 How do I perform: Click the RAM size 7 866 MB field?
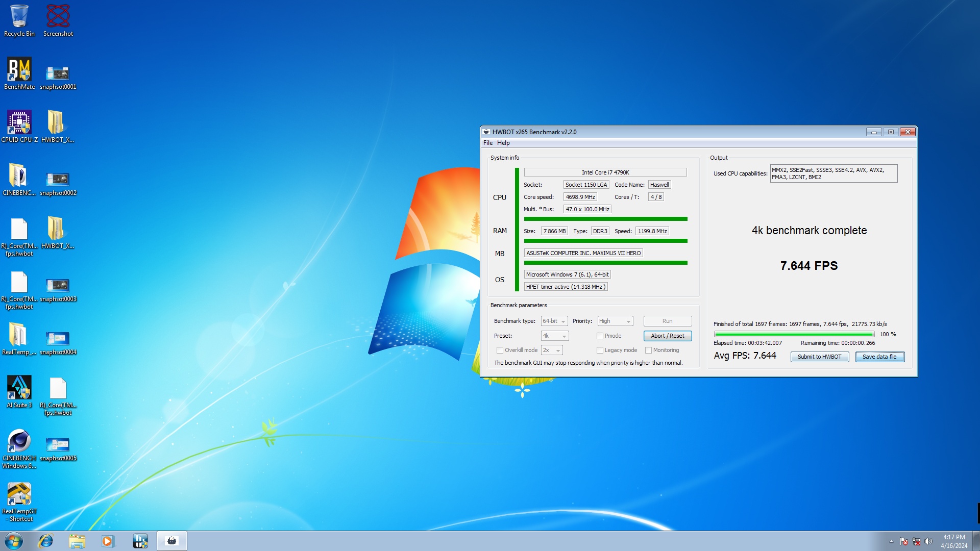[x=554, y=231]
